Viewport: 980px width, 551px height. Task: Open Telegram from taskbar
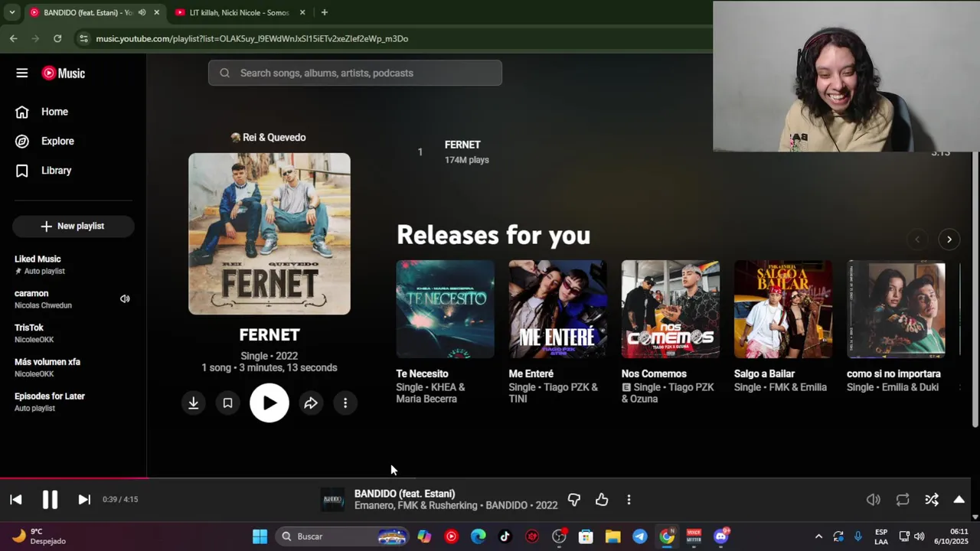(640, 536)
